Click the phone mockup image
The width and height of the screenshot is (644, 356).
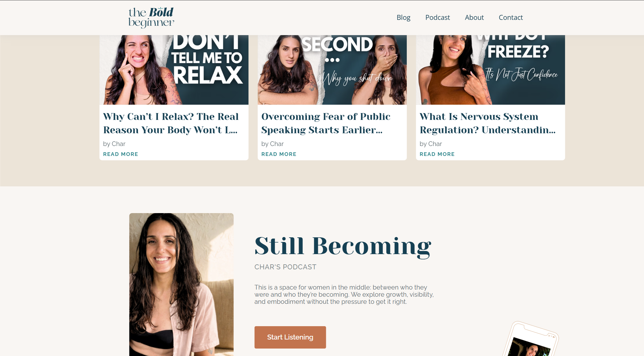pos(531,339)
